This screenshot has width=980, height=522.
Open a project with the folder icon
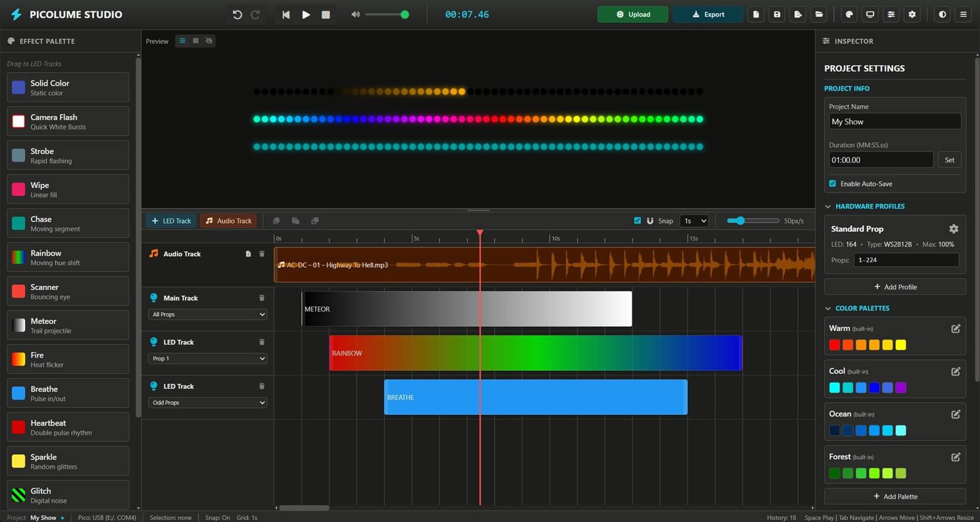pos(819,14)
